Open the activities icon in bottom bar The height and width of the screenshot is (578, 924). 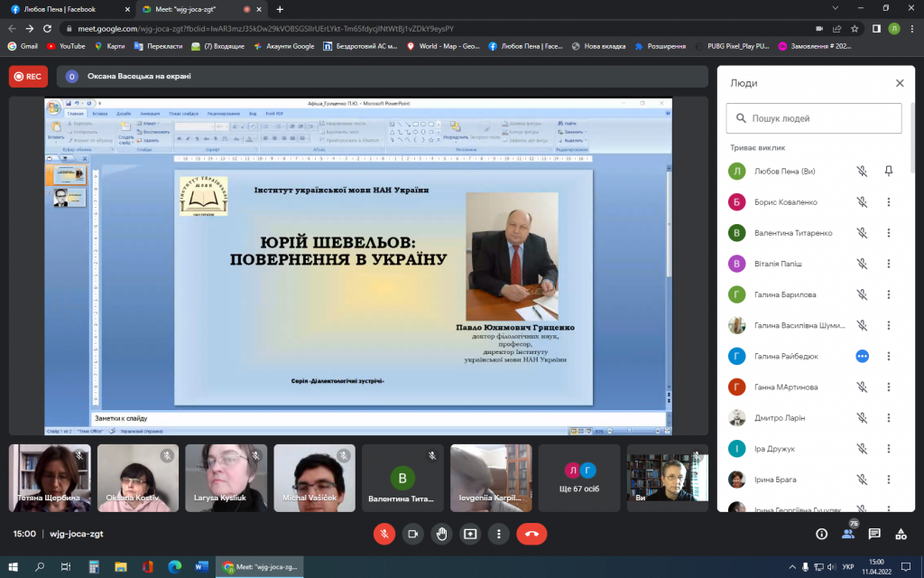[900, 534]
